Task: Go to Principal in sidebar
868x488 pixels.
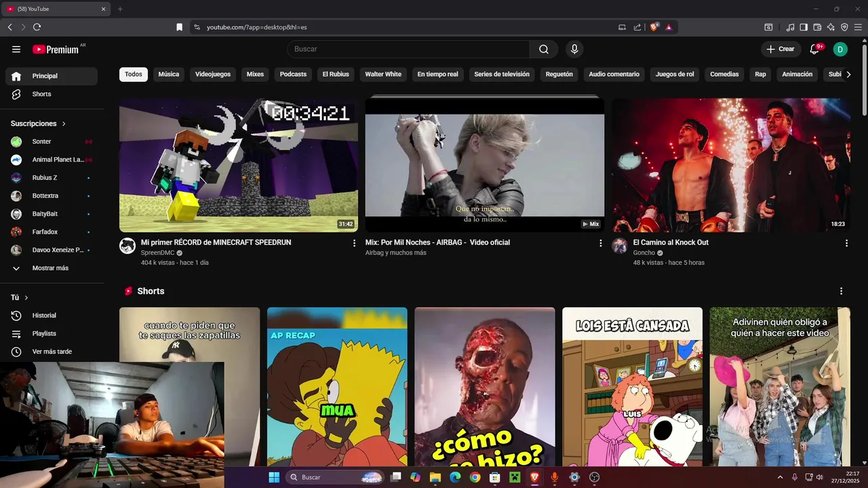Action: pyautogui.click(x=52, y=76)
